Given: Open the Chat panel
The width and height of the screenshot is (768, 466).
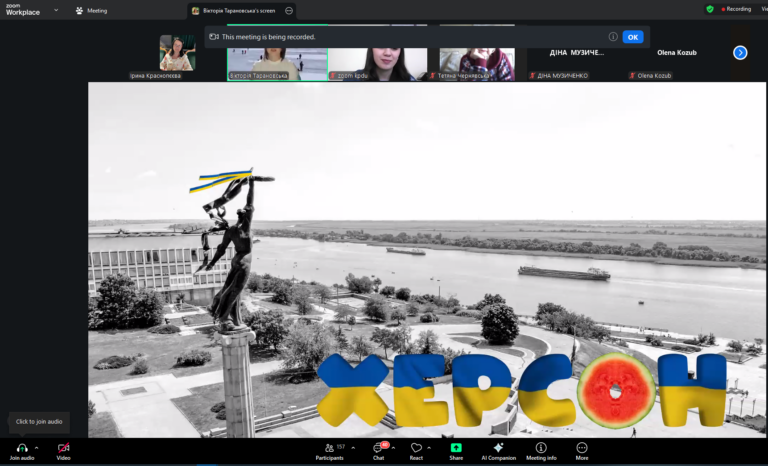Looking at the screenshot, I should click(x=379, y=451).
